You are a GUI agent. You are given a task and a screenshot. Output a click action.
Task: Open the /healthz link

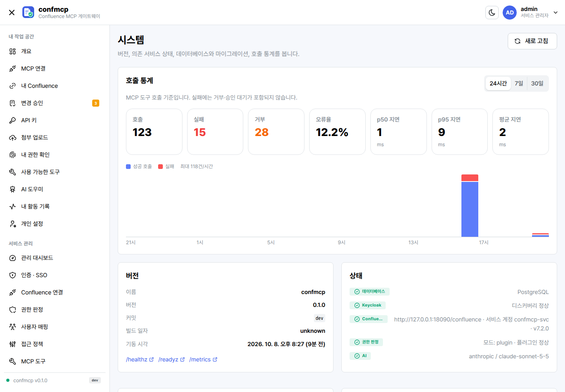pos(140,359)
